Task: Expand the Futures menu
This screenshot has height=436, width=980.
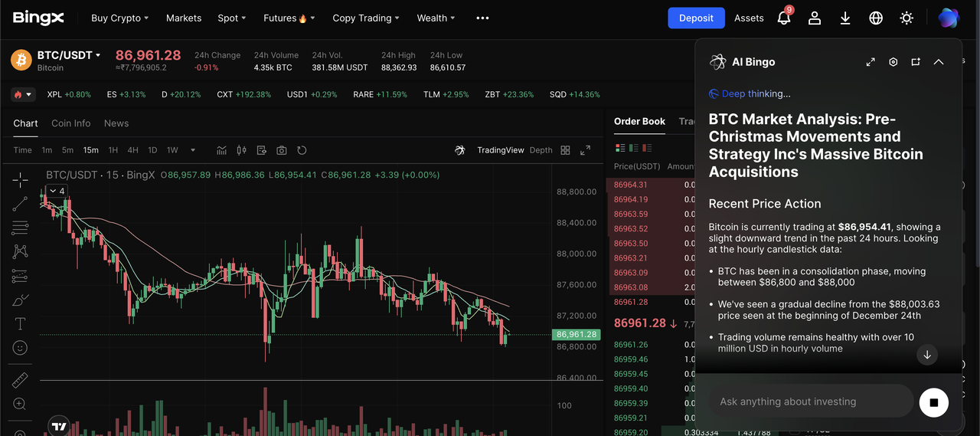Action: click(x=289, y=18)
